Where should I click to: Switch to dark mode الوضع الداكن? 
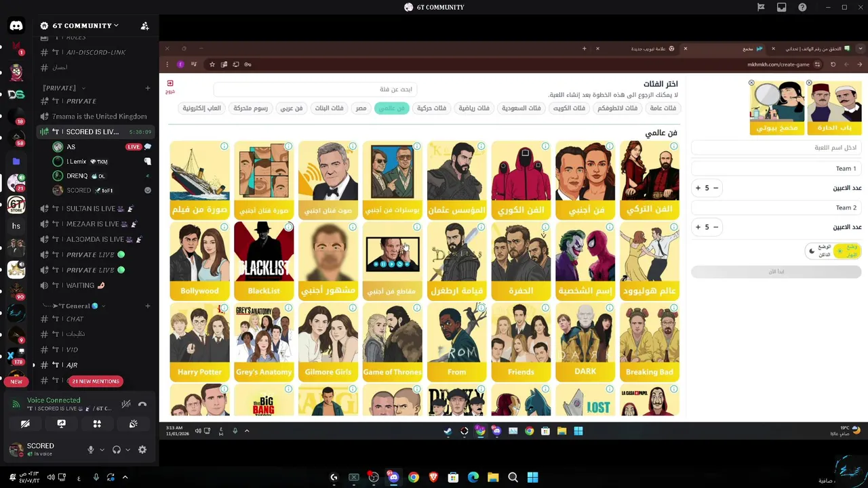pyautogui.click(x=820, y=251)
